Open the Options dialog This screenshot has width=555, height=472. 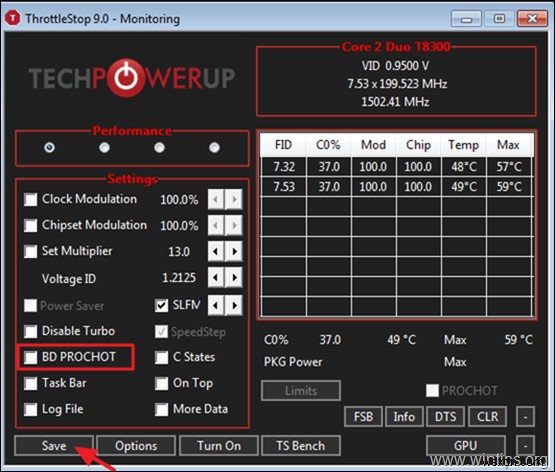coord(136,446)
